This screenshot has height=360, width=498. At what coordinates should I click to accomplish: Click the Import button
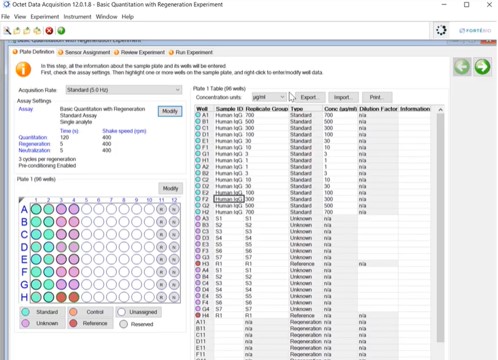point(343,97)
